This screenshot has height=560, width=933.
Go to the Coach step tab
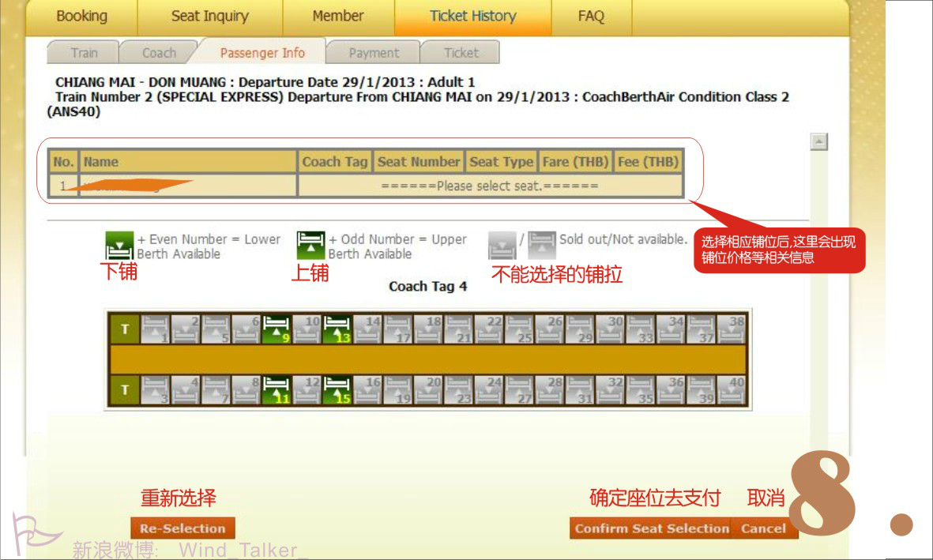pos(159,52)
